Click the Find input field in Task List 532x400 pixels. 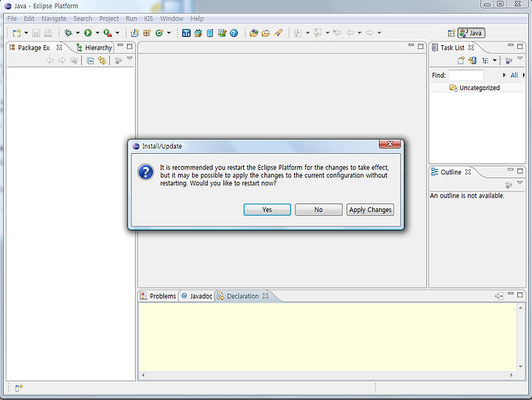point(465,75)
